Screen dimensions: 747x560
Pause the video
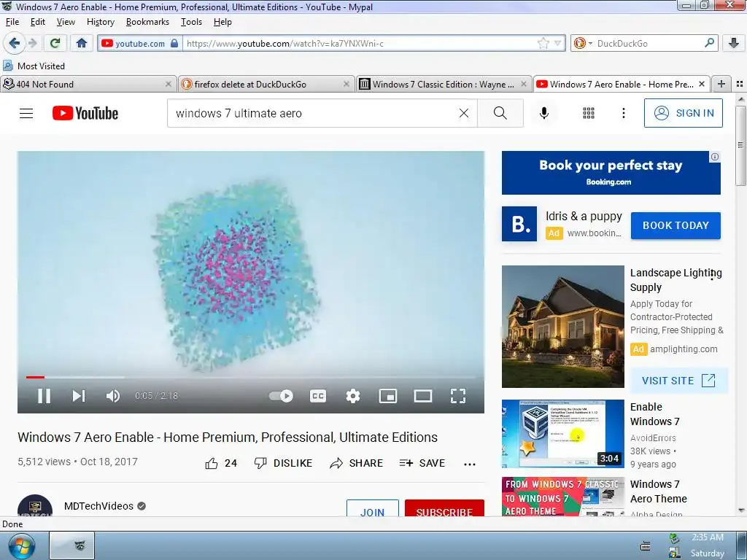click(x=44, y=396)
